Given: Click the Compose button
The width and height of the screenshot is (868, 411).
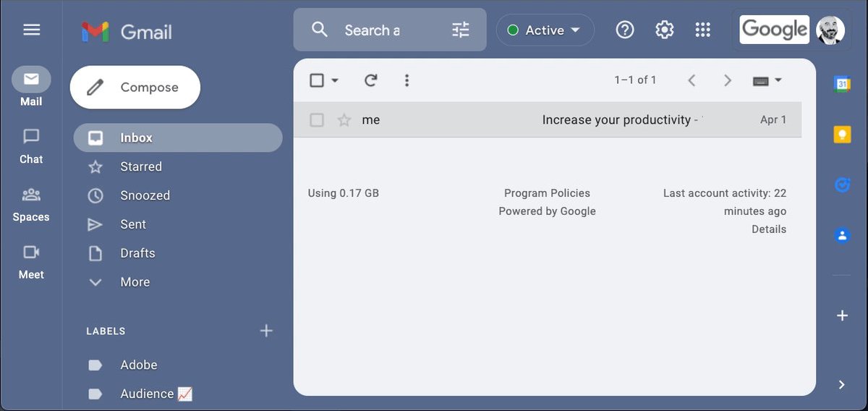Looking at the screenshot, I should [x=135, y=88].
